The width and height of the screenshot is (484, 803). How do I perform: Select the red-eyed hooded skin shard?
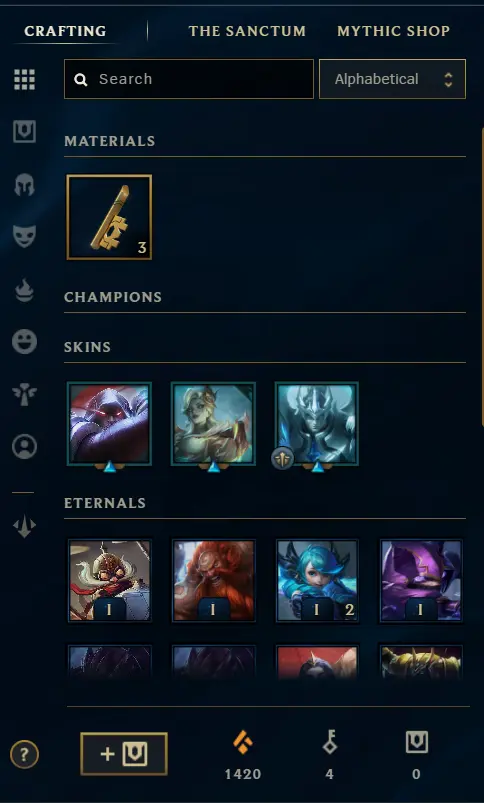(x=109, y=424)
